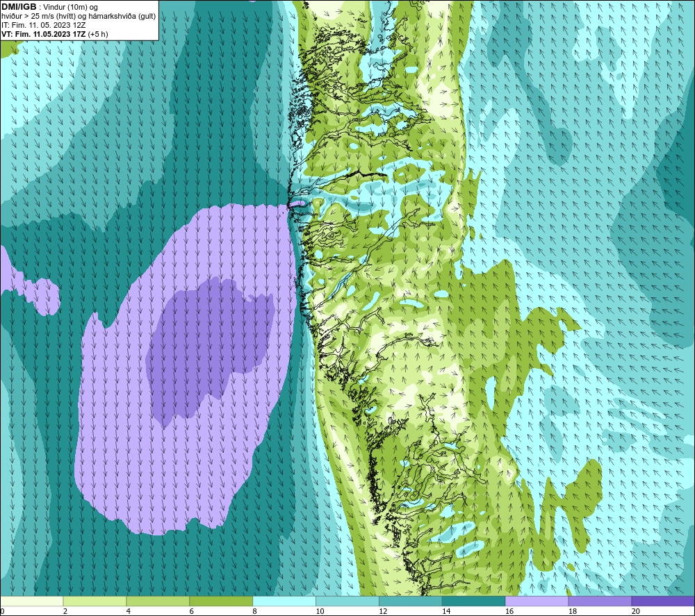This screenshot has height=616, width=695.
Task: Click the 0–2 m/s pale yellow swatch
Action: 32,601
